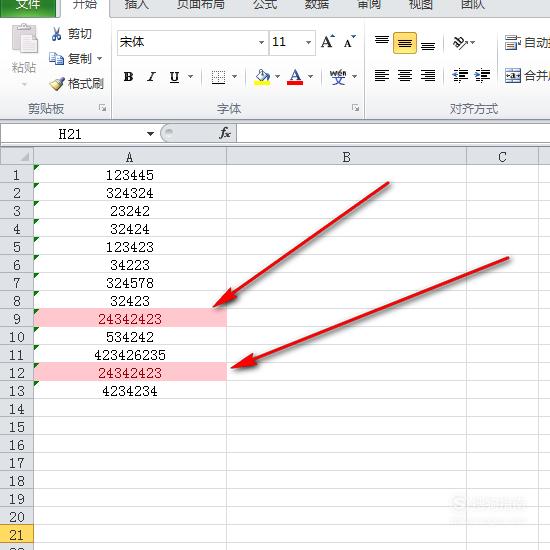Switch to the 审阅 Review tab
550x550 pixels.
(369, 6)
